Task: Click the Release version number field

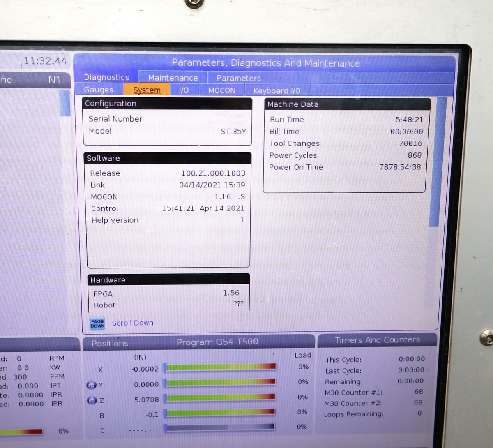Action: click(x=213, y=173)
